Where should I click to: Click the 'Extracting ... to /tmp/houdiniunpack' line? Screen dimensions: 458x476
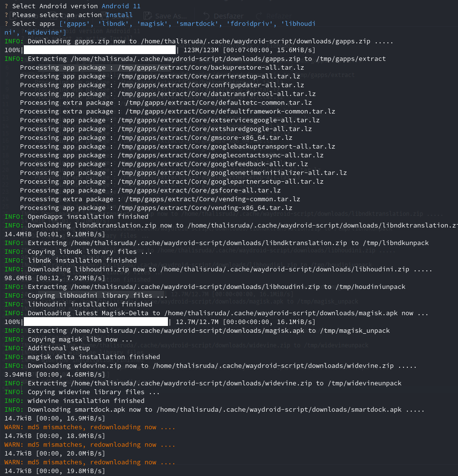coord(205,287)
